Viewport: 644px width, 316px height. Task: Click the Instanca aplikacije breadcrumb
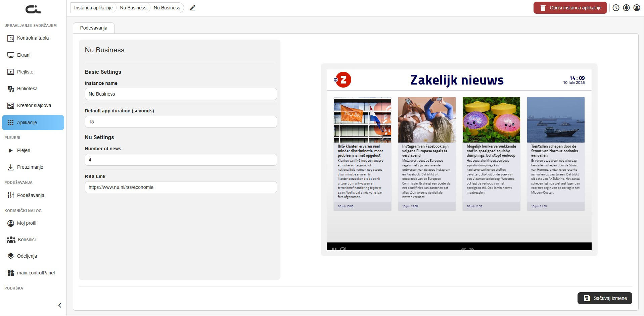click(x=93, y=8)
